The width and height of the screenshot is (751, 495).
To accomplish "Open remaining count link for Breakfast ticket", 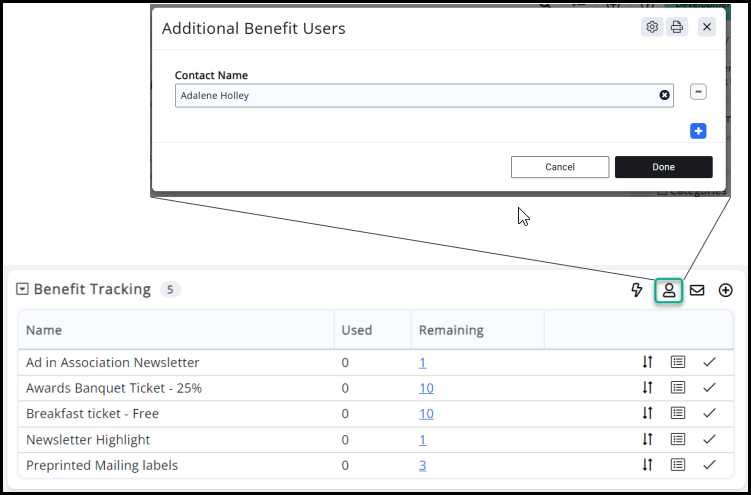I will coord(426,413).
